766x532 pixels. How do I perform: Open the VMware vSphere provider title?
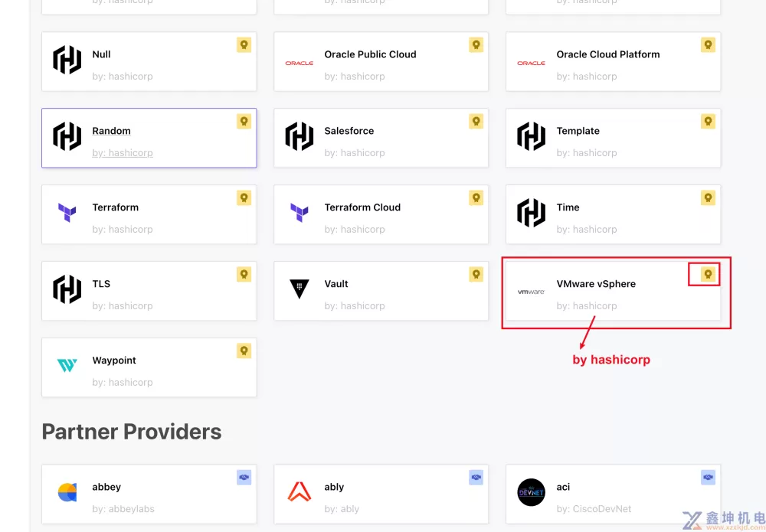(596, 284)
